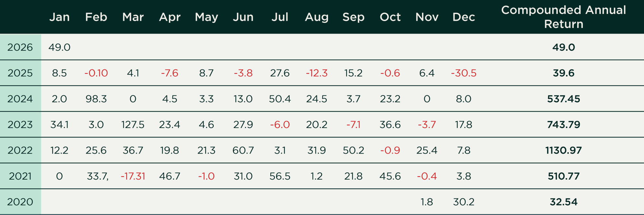The height and width of the screenshot is (215, 644).
Task: Select the 2023 row label
Action: point(20,125)
